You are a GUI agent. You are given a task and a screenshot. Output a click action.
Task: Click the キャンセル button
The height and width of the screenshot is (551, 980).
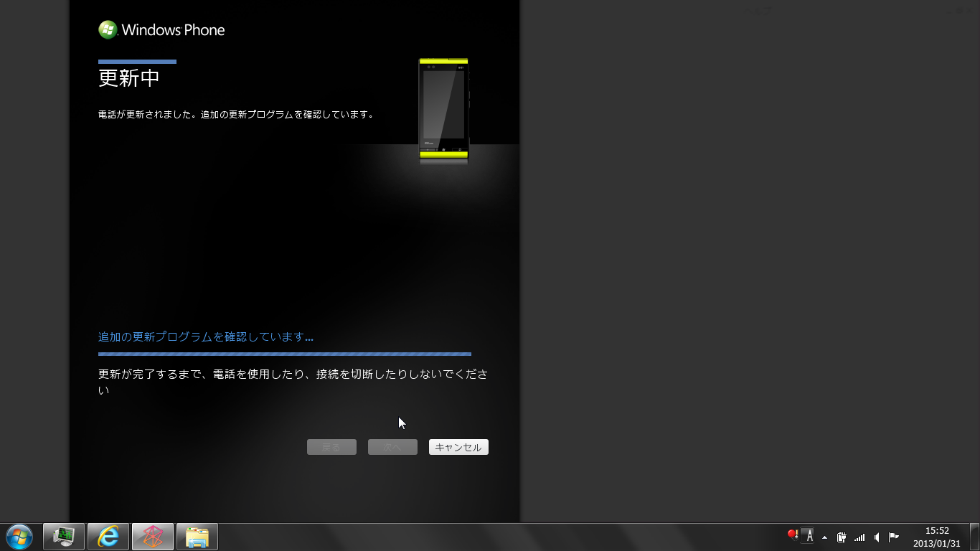pos(458,447)
